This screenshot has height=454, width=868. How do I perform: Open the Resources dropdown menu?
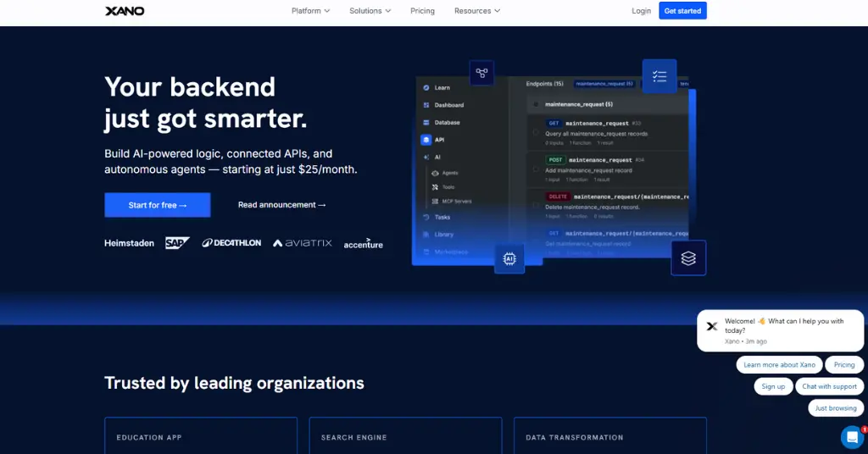[x=477, y=11]
